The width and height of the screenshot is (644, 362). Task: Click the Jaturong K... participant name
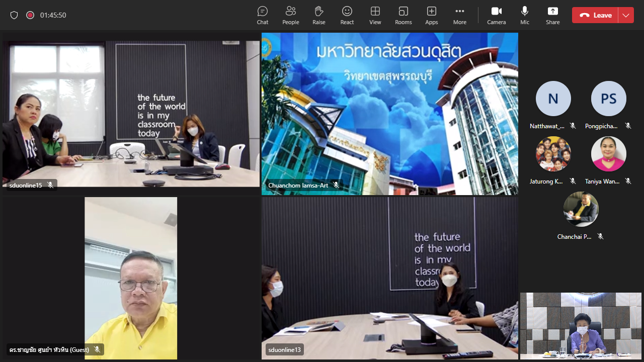coord(546,182)
